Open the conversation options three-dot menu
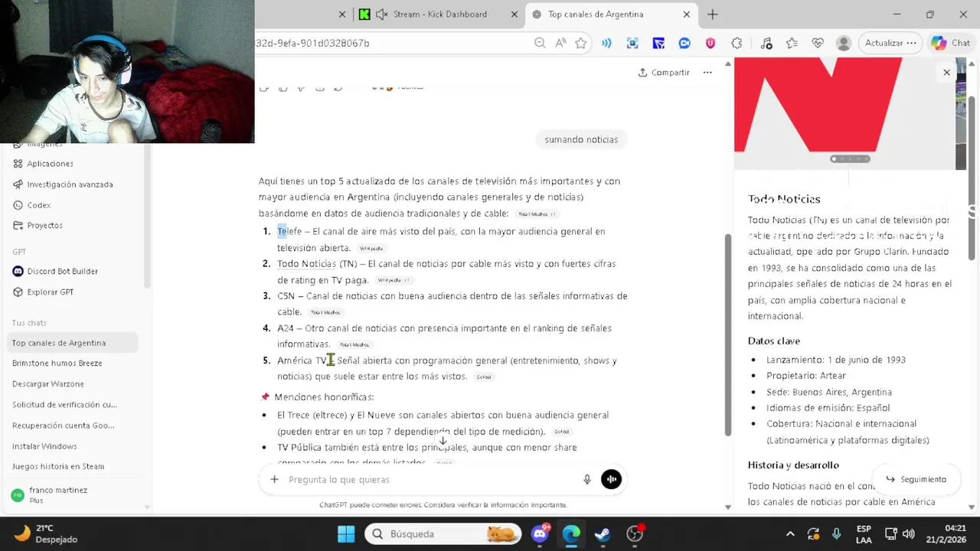980x551 pixels. coord(707,72)
